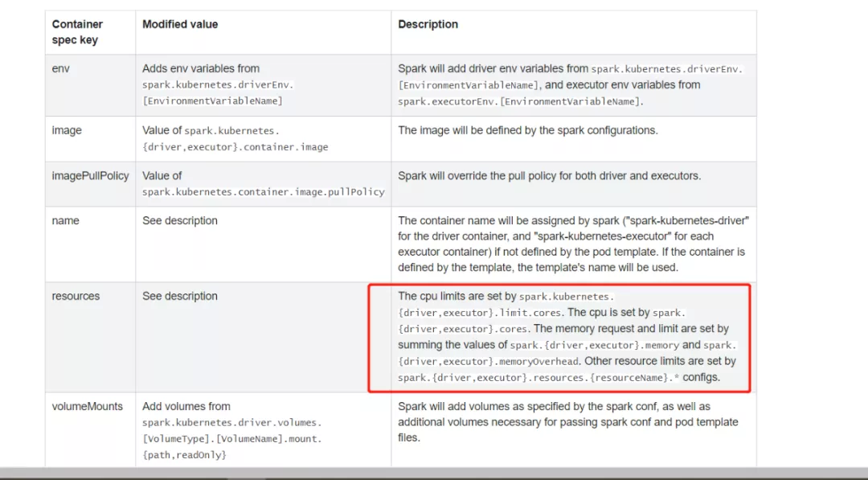The height and width of the screenshot is (480, 868).
Task: Click "See description" in the resources row
Action: [x=180, y=296]
